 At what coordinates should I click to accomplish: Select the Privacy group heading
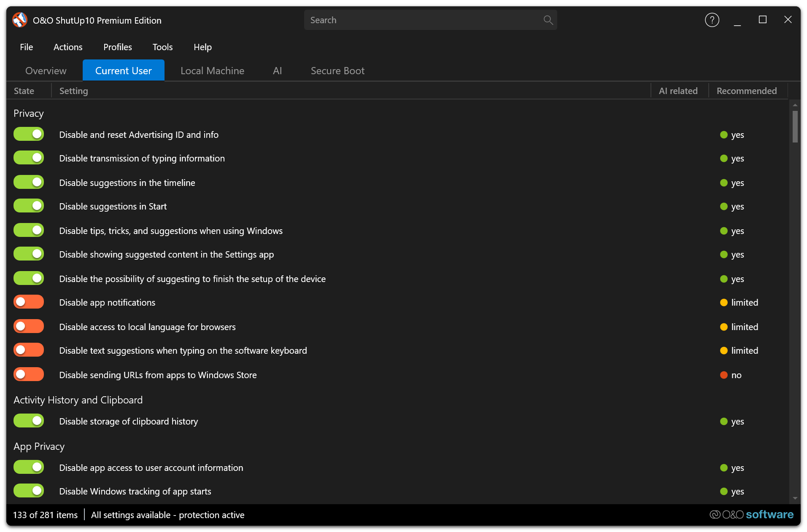[x=29, y=113]
